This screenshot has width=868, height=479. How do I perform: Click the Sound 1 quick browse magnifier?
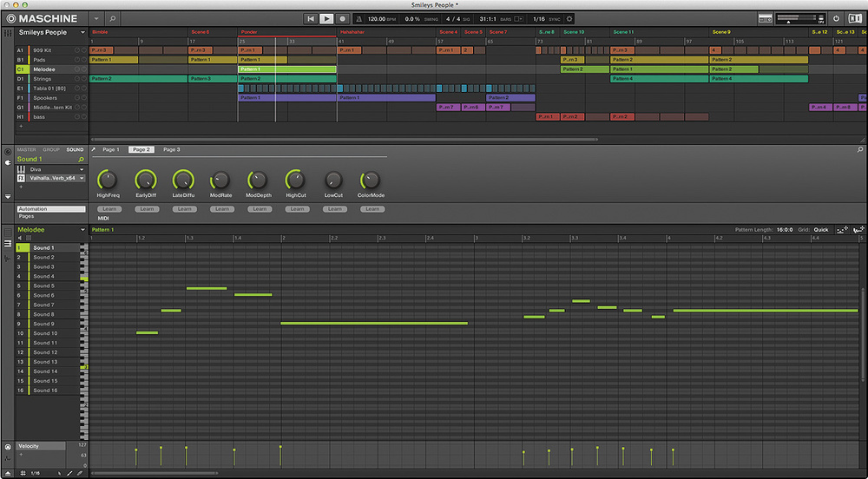coord(82,160)
